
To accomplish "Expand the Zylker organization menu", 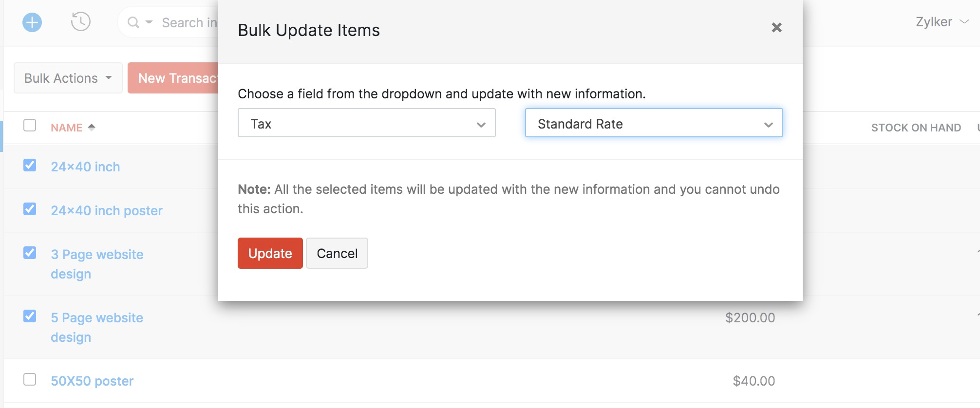I will coord(942,22).
